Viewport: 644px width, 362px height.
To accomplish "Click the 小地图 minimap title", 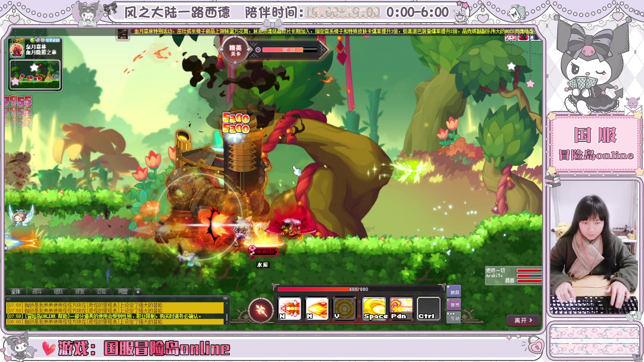I will (x=17, y=40).
